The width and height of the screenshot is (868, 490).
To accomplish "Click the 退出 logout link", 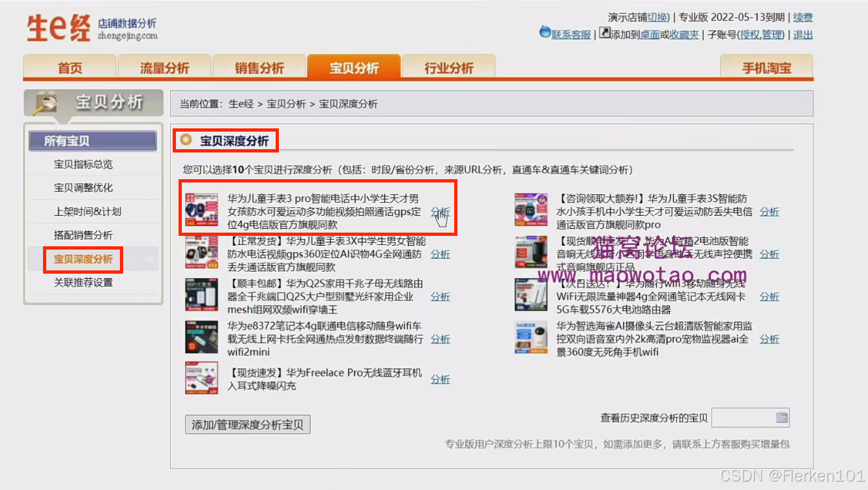I will pyautogui.click(x=803, y=35).
